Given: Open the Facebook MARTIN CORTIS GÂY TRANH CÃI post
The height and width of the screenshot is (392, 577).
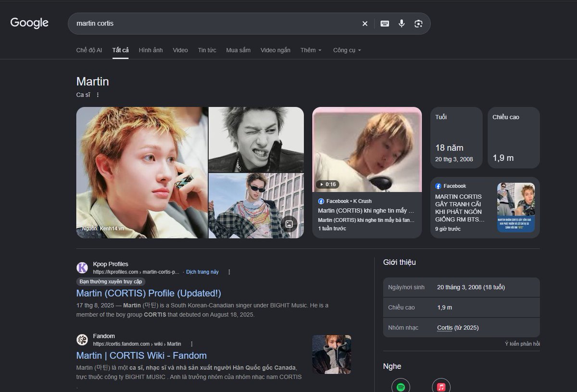Looking at the screenshot, I should pyautogui.click(x=485, y=208).
